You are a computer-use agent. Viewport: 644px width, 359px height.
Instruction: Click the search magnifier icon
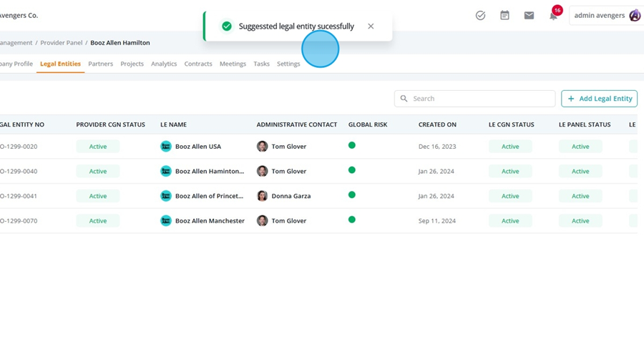pos(404,99)
